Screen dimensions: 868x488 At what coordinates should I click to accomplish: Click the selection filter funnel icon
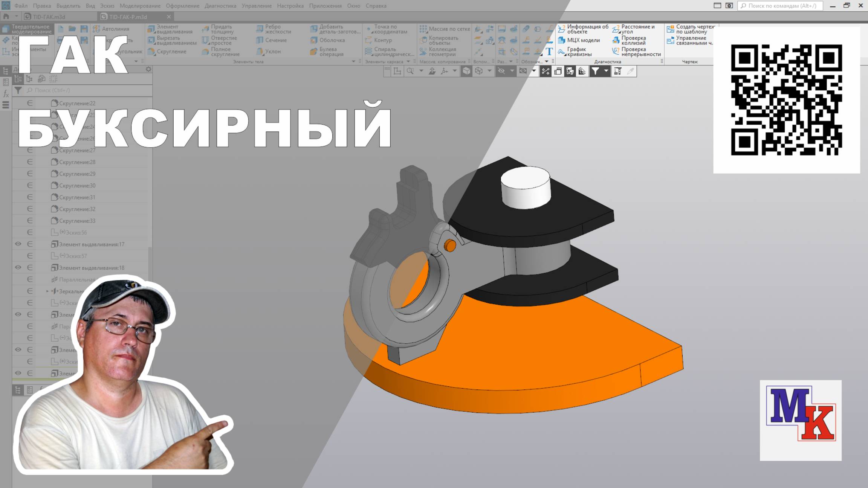point(595,71)
